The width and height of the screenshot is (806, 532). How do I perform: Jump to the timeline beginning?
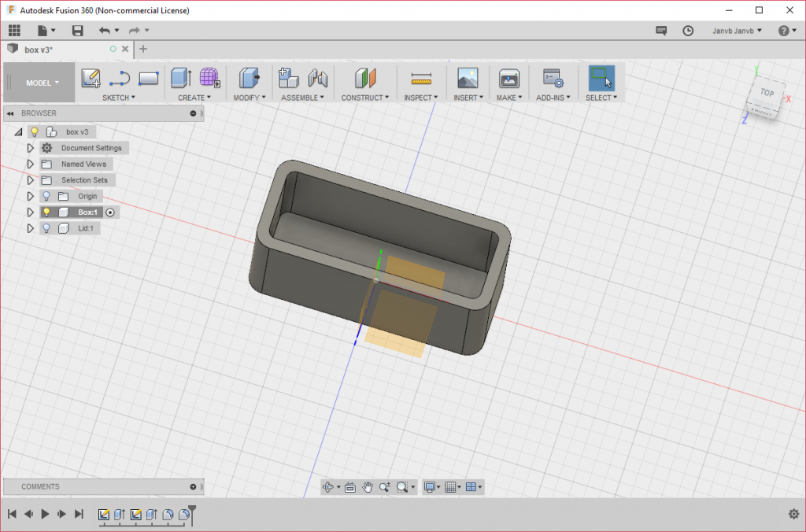pyautogui.click(x=12, y=513)
